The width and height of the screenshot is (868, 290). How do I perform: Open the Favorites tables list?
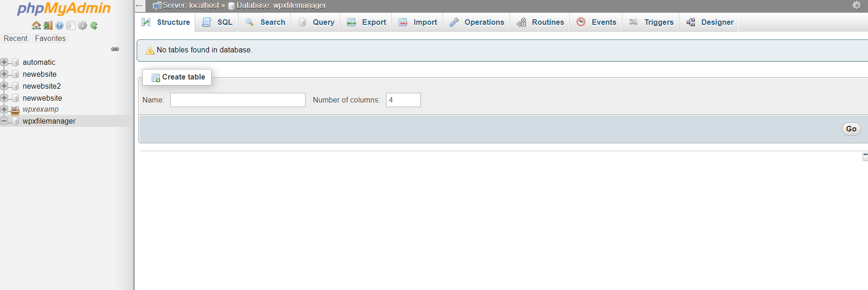50,38
